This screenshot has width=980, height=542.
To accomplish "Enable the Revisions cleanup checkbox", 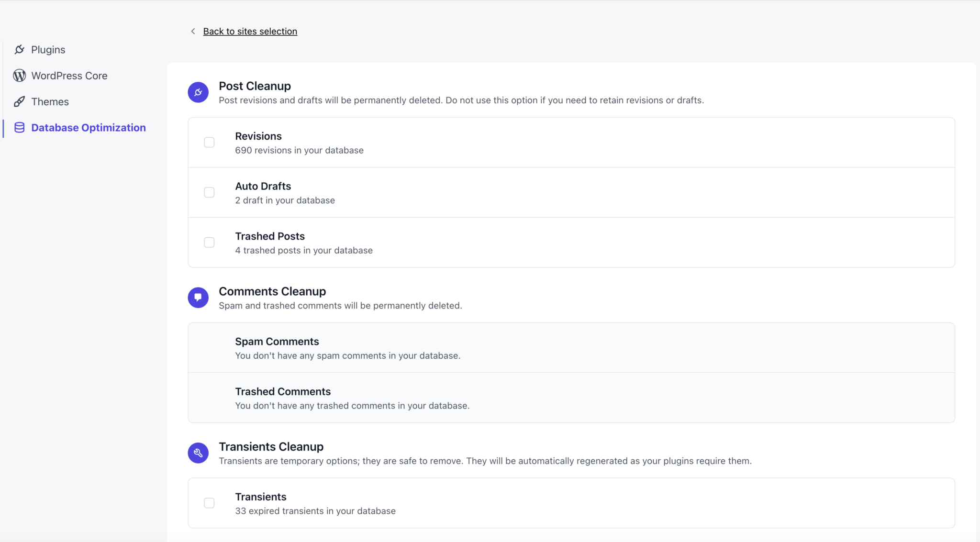I will (x=209, y=142).
